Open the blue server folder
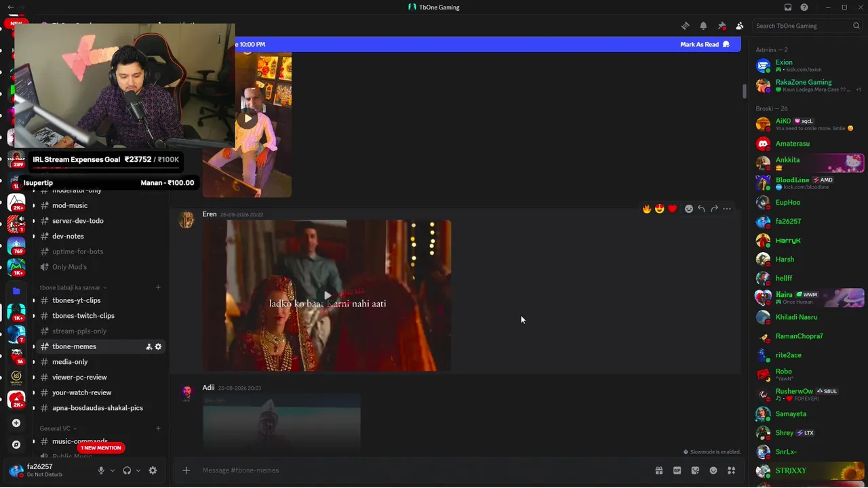Screen dimensions: 868x488 click(x=16, y=291)
